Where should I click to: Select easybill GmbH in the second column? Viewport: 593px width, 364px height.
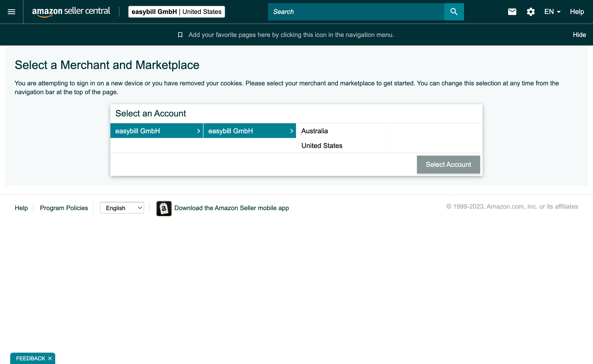click(x=250, y=131)
